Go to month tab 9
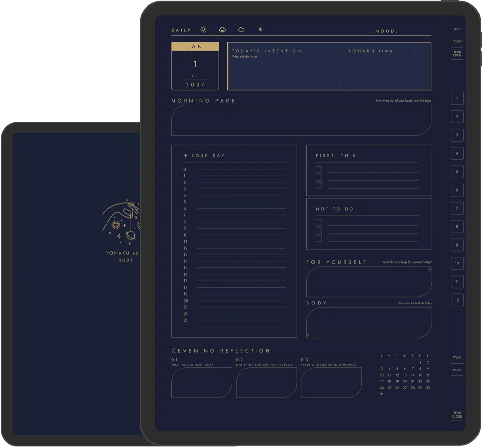 457,245
